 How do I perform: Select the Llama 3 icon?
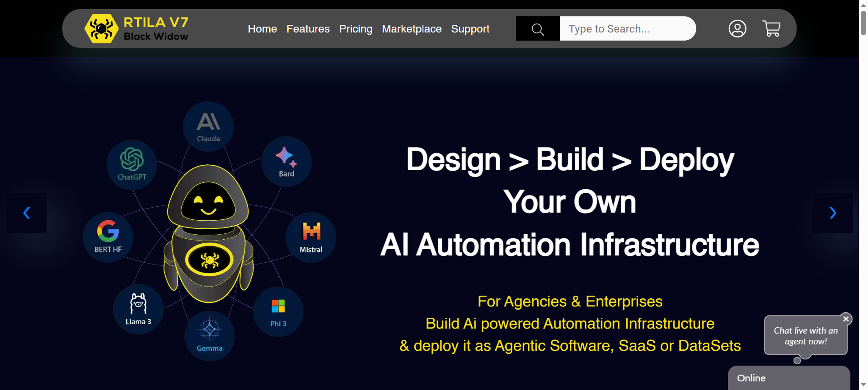[138, 309]
